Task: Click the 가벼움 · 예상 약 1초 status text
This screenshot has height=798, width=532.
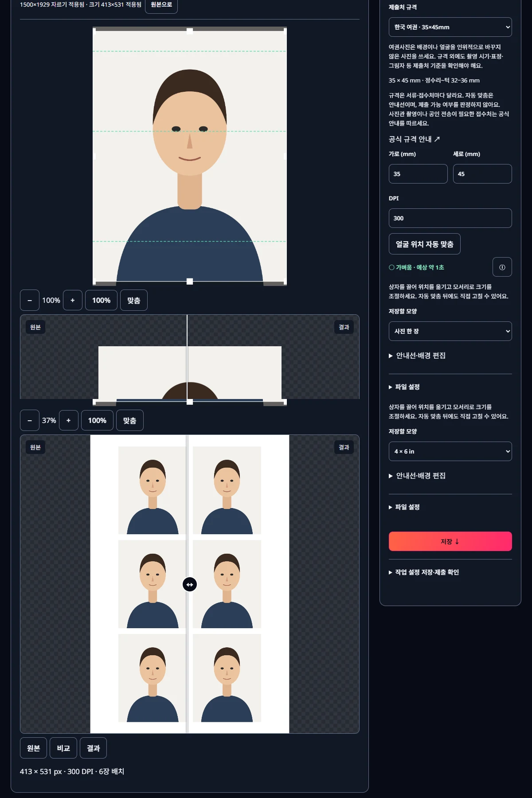Action: point(417,267)
